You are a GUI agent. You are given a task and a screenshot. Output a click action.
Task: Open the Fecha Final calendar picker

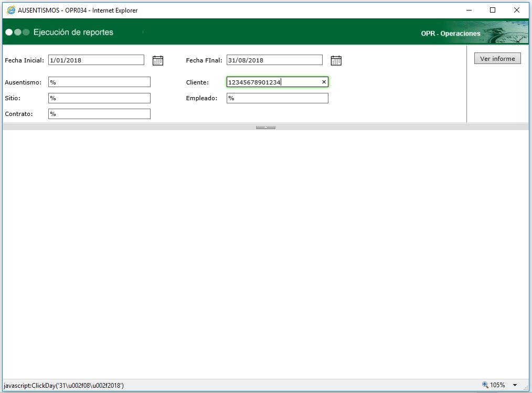point(336,60)
